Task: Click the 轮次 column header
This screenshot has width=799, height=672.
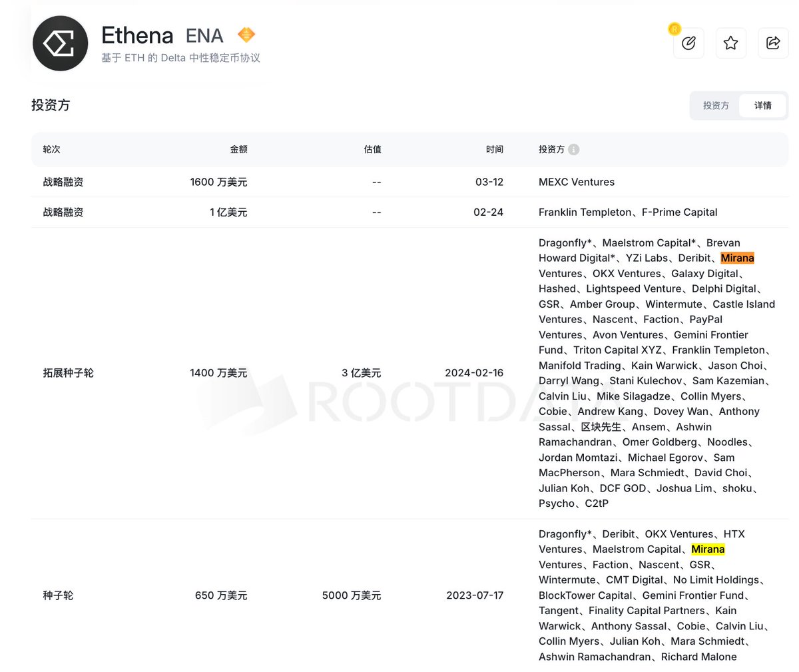Action: 51,150
